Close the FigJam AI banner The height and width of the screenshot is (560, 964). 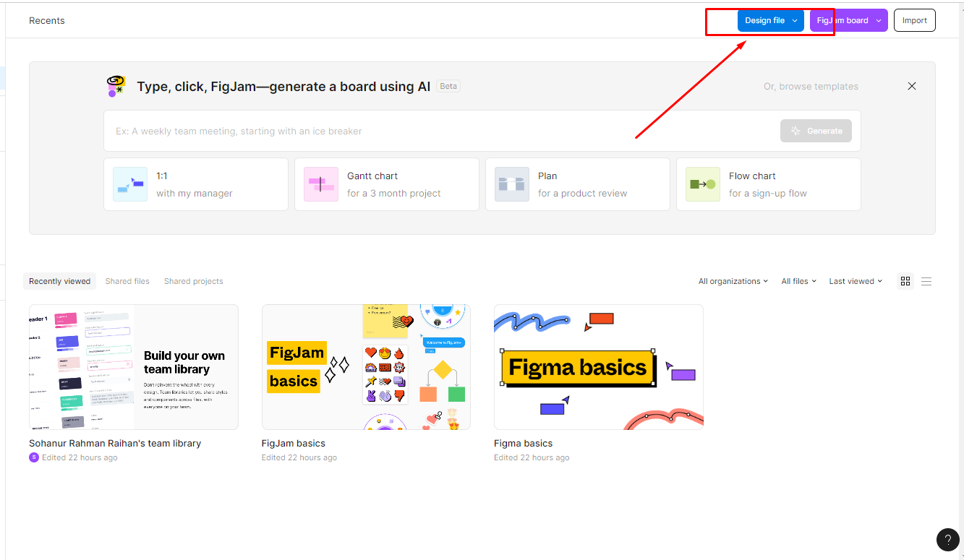click(912, 86)
